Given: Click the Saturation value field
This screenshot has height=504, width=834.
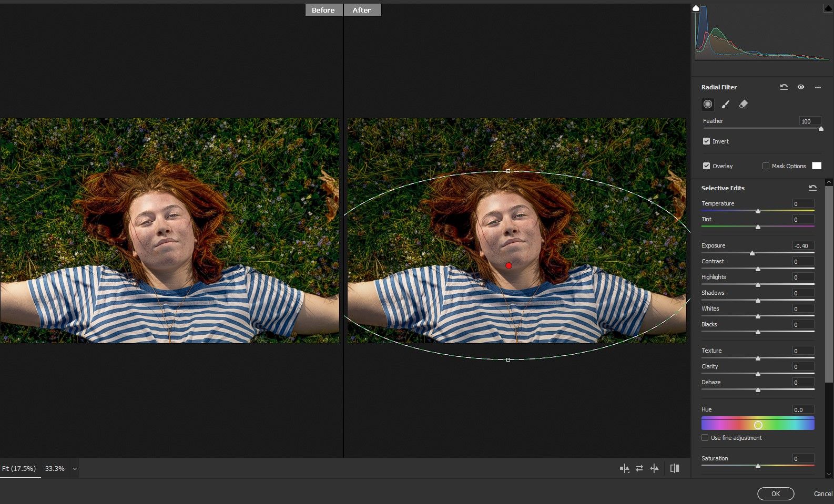Looking at the screenshot, I should pos(804,458).
